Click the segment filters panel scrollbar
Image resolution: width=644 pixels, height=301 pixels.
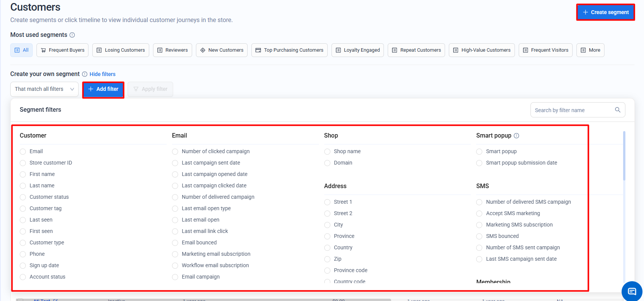[624, 156]
